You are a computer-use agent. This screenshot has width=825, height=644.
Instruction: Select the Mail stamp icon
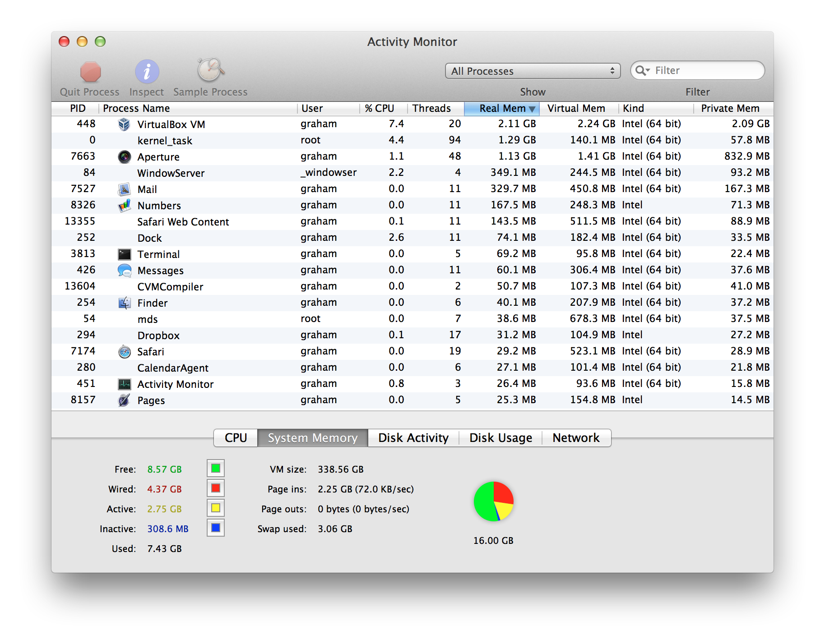124,189
